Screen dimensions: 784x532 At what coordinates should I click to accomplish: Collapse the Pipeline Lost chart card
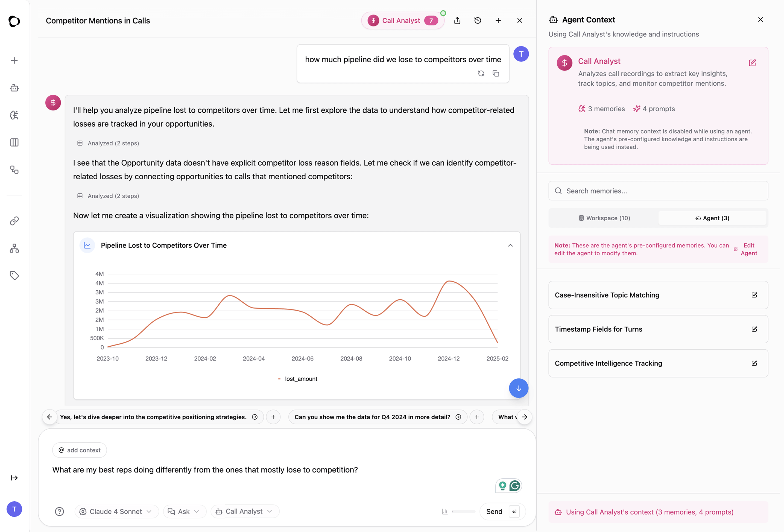pos(510,245)
